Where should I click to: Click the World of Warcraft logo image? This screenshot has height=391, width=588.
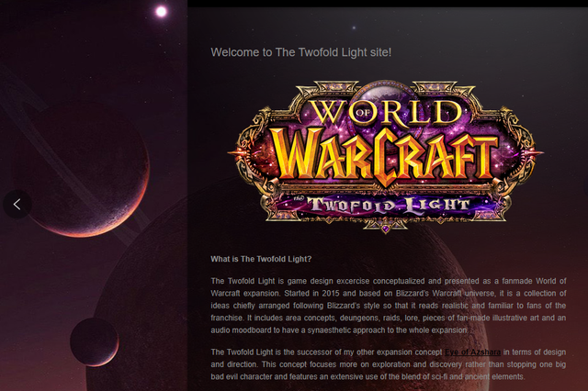pos(386,157)
